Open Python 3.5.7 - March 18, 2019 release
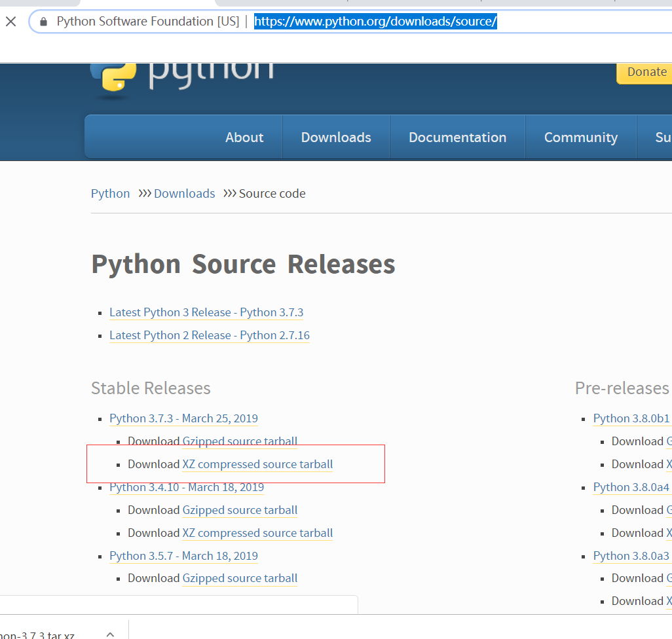Screen dimensions: 672x639 point(183,557)
